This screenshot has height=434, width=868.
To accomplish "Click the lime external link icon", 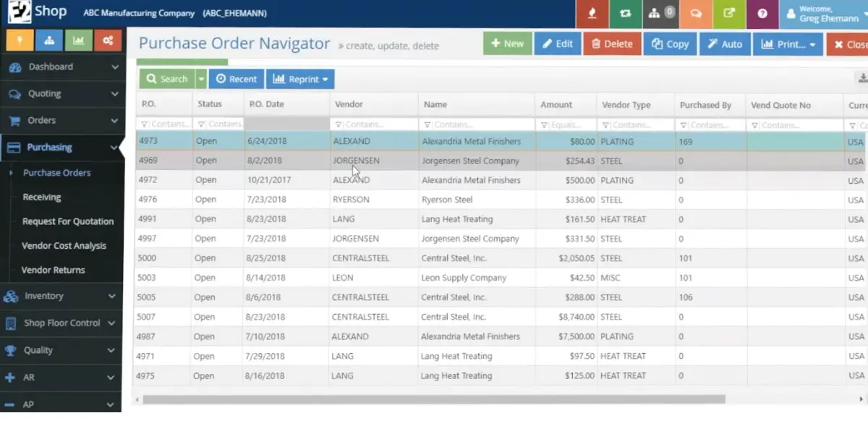I will 728,13.
